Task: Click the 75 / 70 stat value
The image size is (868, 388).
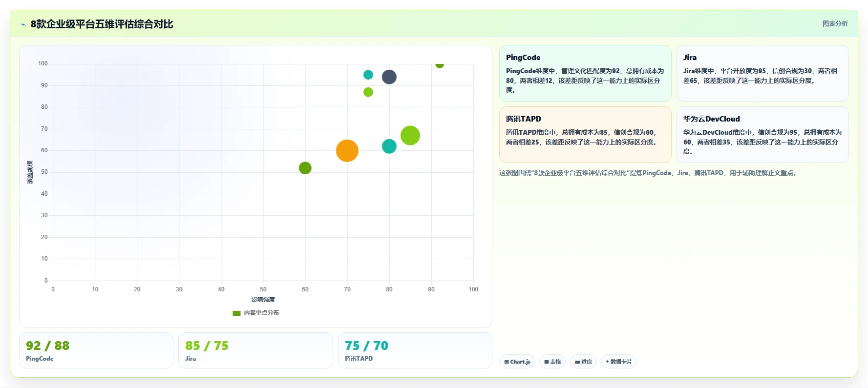Action: pos(366,346)
